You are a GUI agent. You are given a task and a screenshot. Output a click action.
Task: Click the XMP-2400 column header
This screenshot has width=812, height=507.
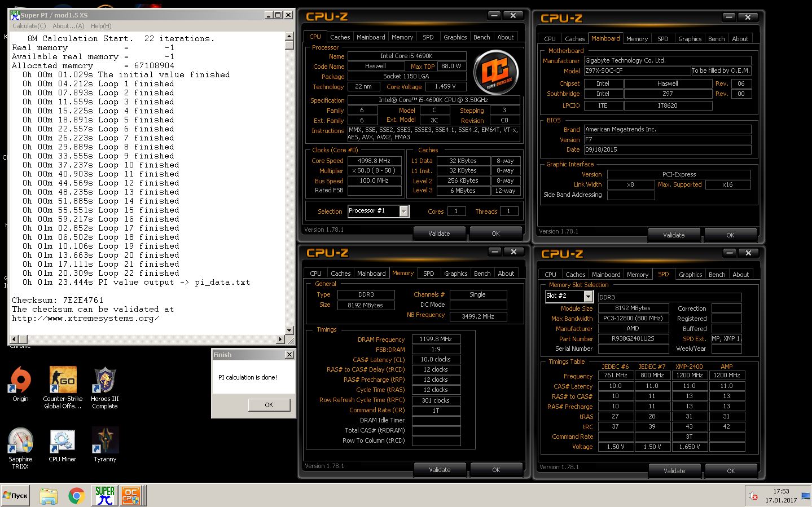pyautogui.click(x=689, y=367)
